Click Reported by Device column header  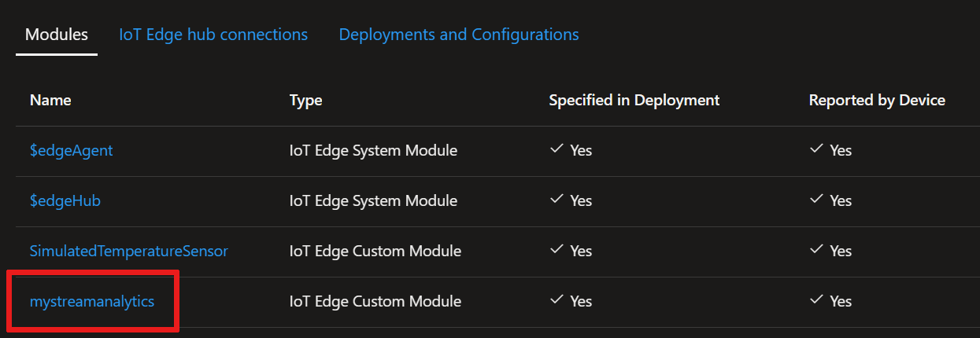point(877,100)
